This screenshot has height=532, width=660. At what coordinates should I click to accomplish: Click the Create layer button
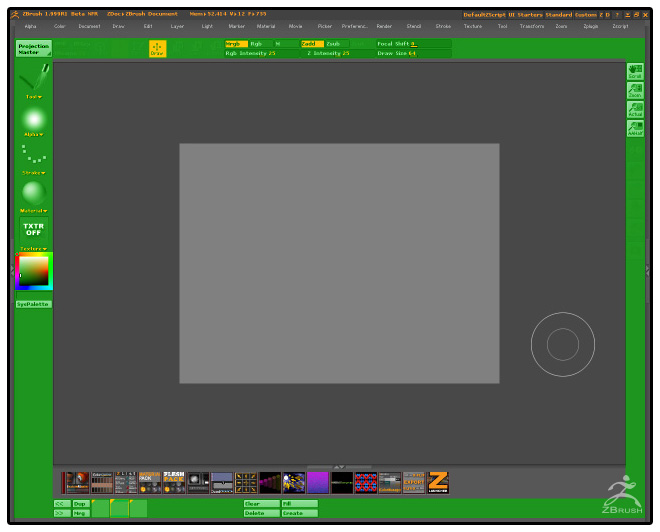point(300,513)
